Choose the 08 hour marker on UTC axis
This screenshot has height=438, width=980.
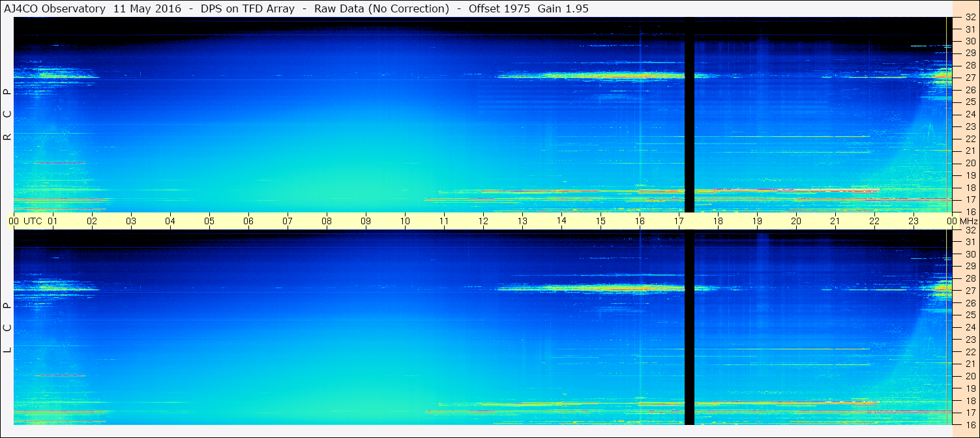(327, 221)
